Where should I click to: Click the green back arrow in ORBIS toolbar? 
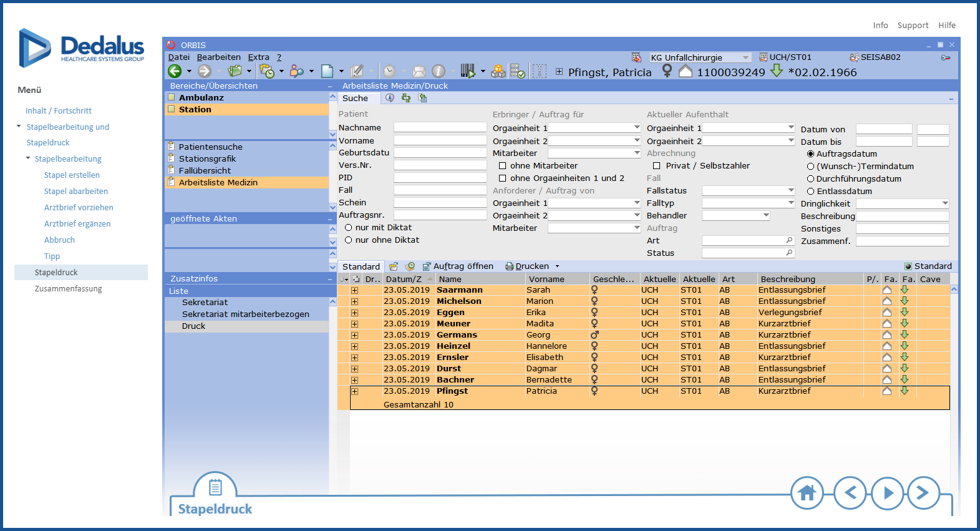(x=175, y=72)
